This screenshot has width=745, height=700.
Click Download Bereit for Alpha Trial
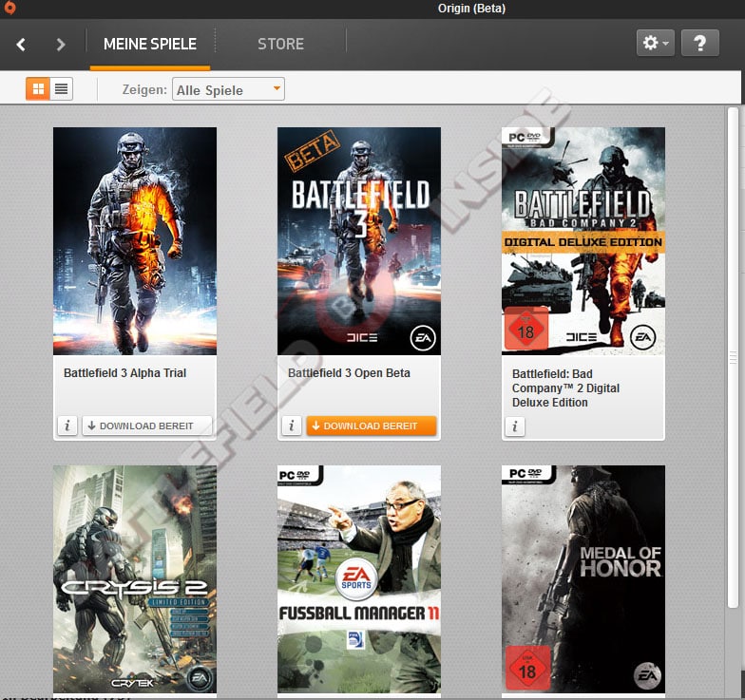pyautogui.click(x=146, y=426)
